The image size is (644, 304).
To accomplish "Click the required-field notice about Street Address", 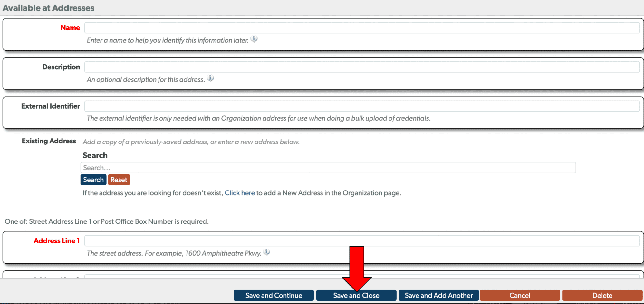I will tap(107, 221).
